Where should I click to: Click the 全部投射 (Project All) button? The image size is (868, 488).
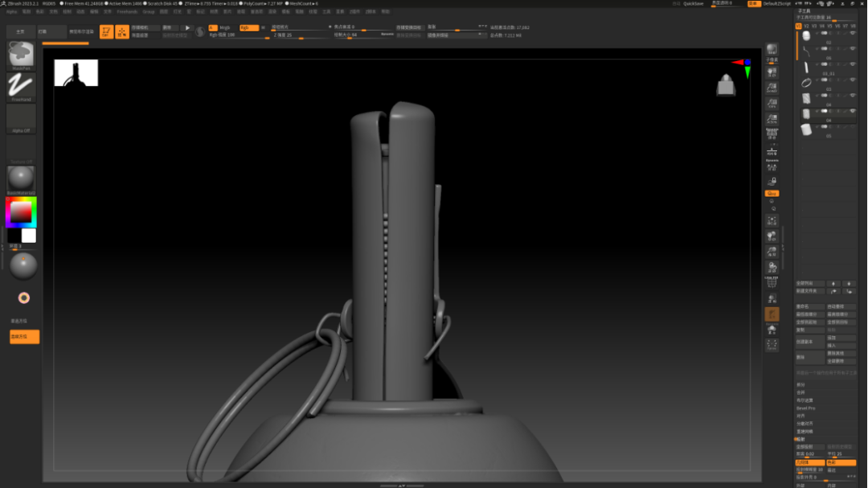(809, 446)
